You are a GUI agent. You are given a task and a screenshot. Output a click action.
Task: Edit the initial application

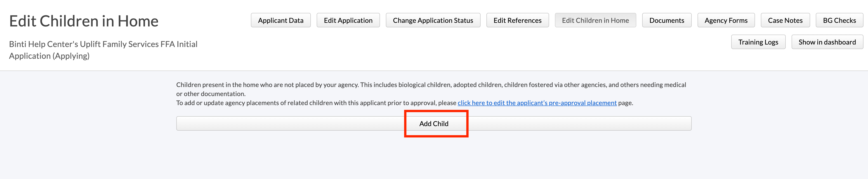click(348, 20)
